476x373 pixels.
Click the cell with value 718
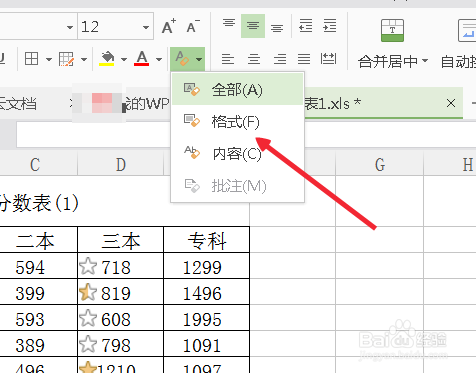tap(121, 266)
